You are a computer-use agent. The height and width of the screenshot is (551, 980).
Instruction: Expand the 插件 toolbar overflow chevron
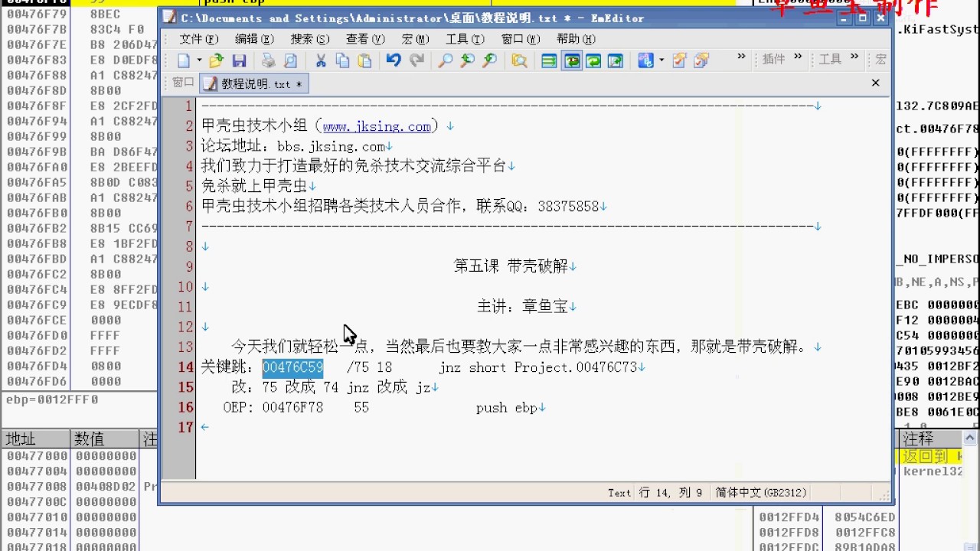pos(798,57)
